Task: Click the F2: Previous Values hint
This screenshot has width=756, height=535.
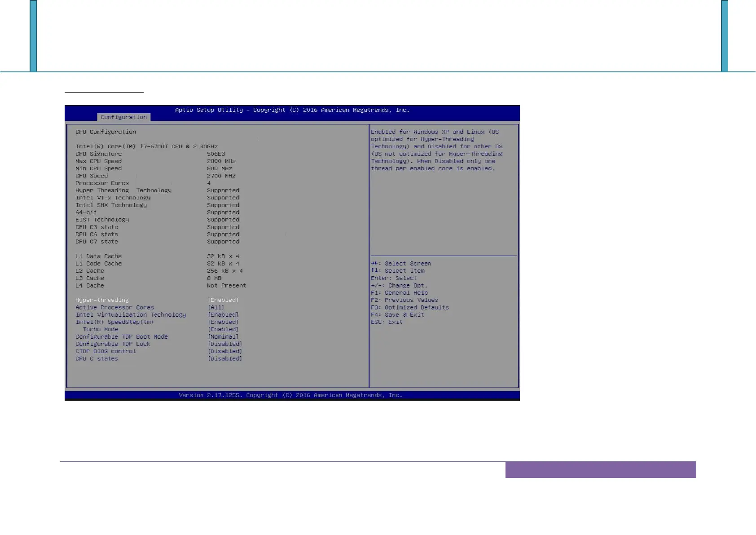Action: (404, 300)
